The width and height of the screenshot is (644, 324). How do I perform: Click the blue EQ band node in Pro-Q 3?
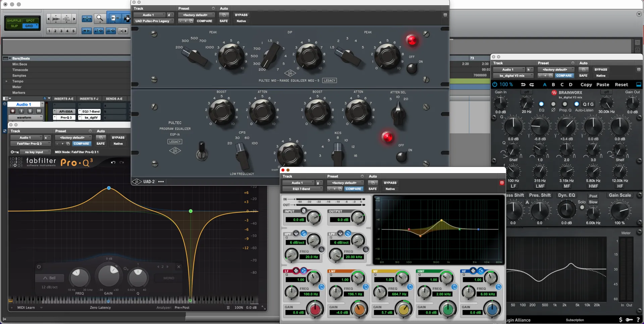click(109, 188)
